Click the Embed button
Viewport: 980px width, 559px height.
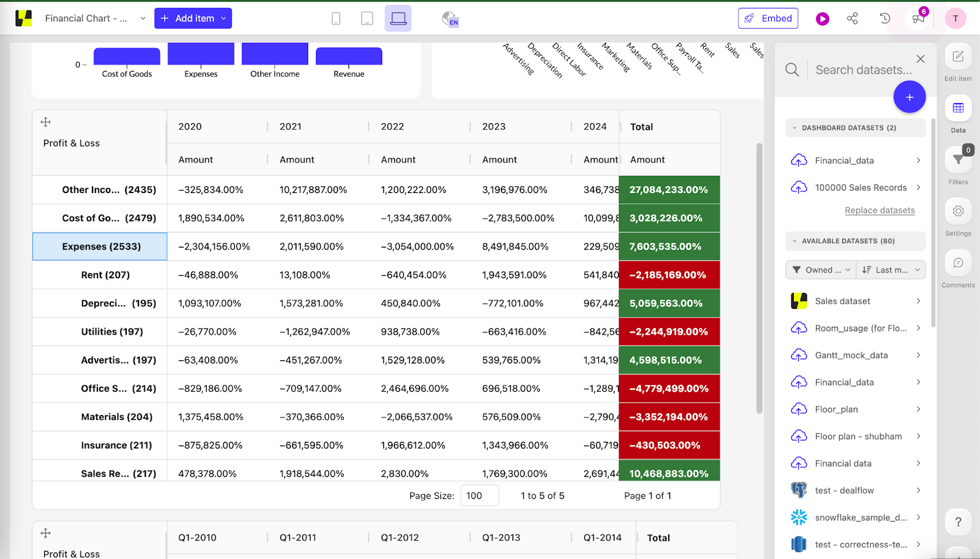(x=768, y=18)
